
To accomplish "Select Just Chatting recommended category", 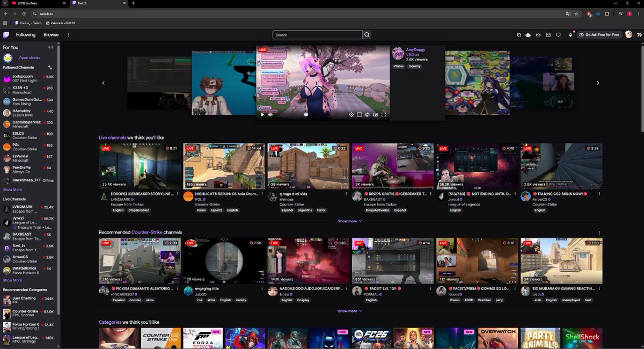I will [x=28, y=300].
